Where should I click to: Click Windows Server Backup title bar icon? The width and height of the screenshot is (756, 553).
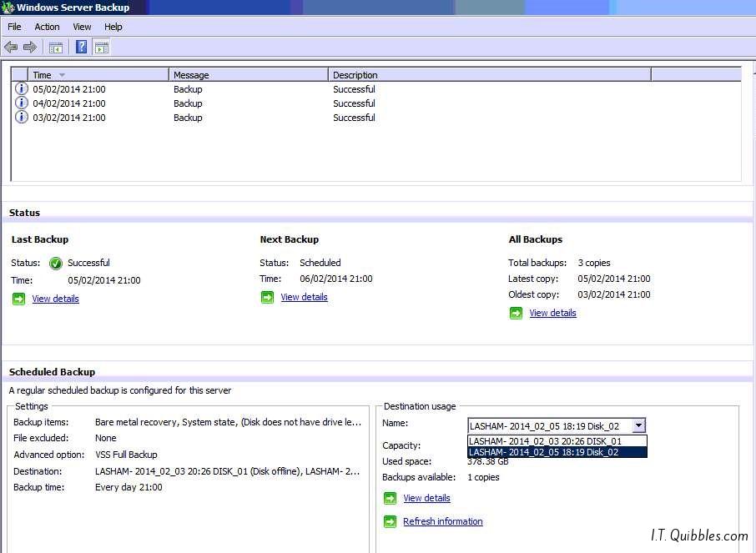click(8, 8)
